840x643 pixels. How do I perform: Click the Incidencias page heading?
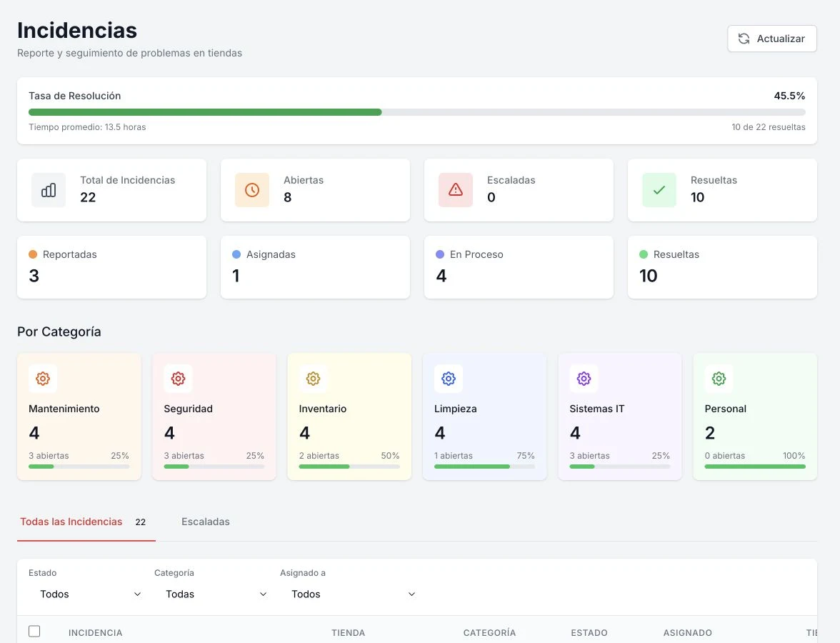(77, 30)
